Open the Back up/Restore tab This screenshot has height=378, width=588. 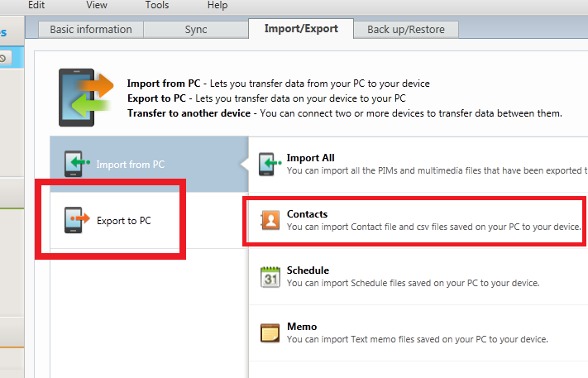point(406,30)
